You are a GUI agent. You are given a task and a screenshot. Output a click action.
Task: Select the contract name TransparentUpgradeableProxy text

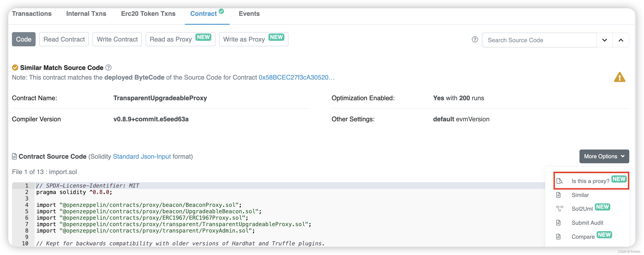160,98
